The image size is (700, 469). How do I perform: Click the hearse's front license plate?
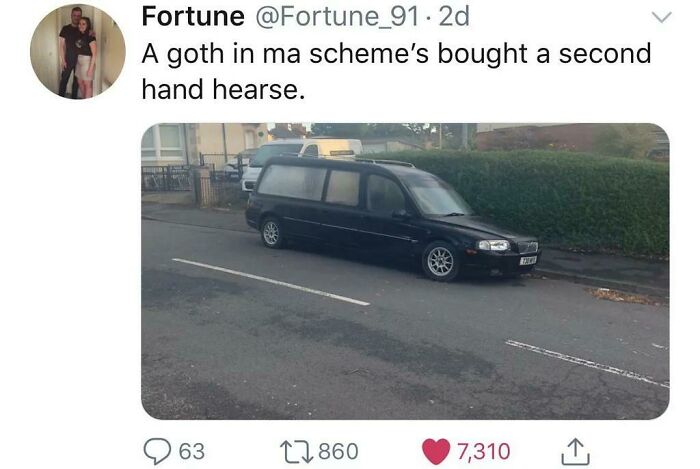(x=528, y=260)
